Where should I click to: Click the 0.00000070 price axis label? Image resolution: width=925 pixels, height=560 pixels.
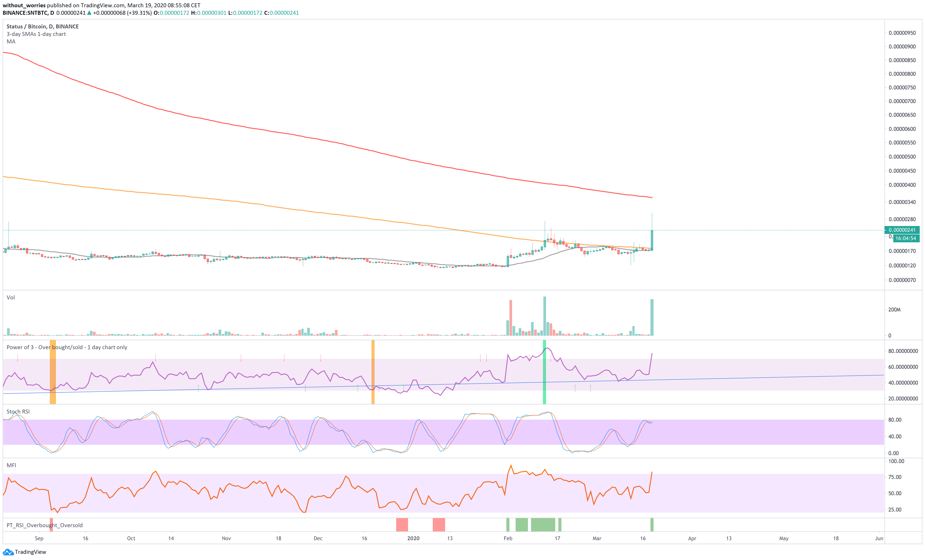point(902,280)
